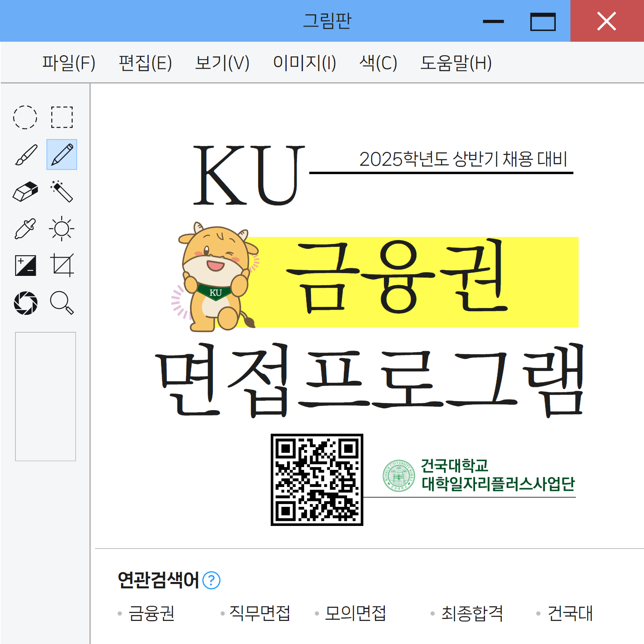
Task: Click the KU cow mascot illustration
Action: pyautogui.click(x=215, y=277)
